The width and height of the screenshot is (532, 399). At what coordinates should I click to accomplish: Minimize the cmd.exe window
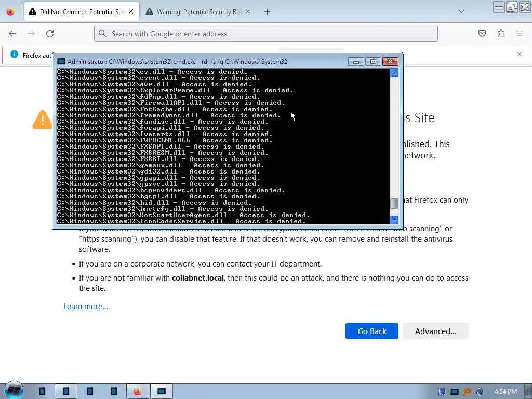[356, 61]
